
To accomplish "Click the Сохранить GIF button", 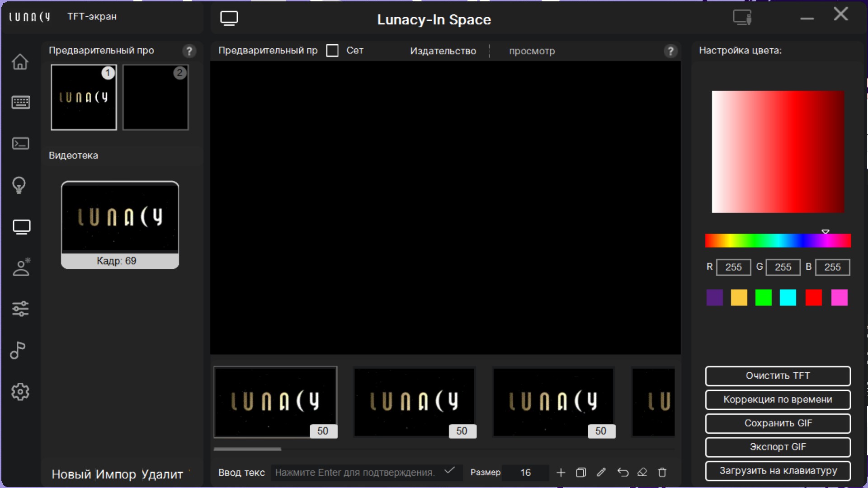I will pyautogui.click(x=778, y=423).
